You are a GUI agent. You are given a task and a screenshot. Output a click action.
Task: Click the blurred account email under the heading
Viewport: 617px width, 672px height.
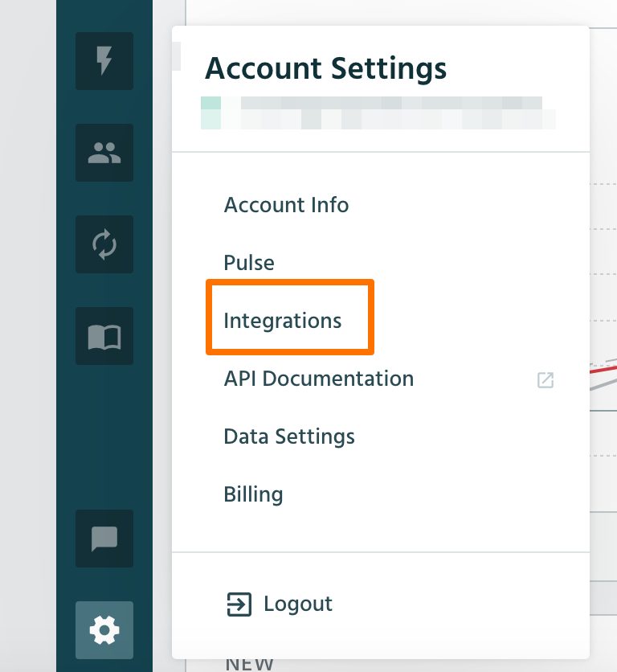point(378,113)
